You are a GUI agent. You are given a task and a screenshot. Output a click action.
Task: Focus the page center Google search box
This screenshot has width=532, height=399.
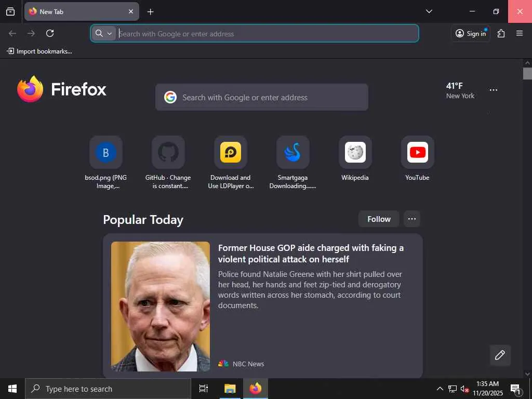(262, 97)
